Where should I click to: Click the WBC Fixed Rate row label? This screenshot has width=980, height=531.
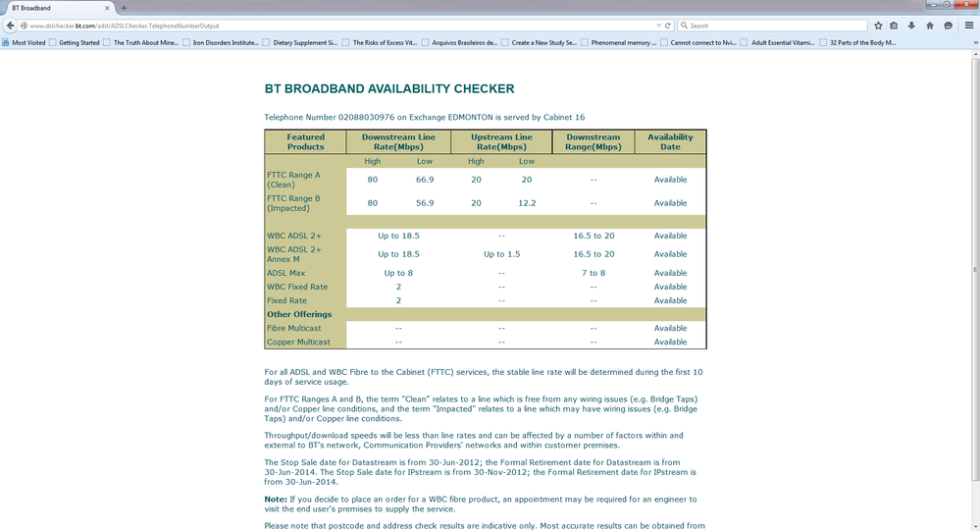click(x=297, y=287)
